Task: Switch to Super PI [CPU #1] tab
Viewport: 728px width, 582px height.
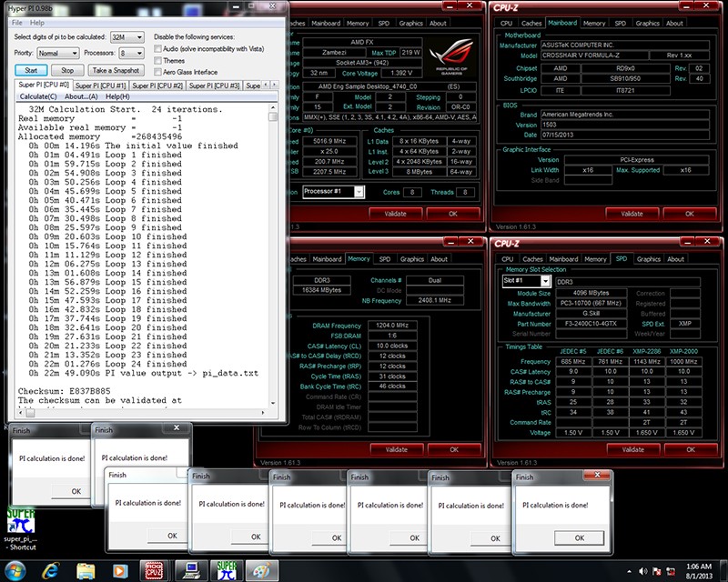Action: 100,85
